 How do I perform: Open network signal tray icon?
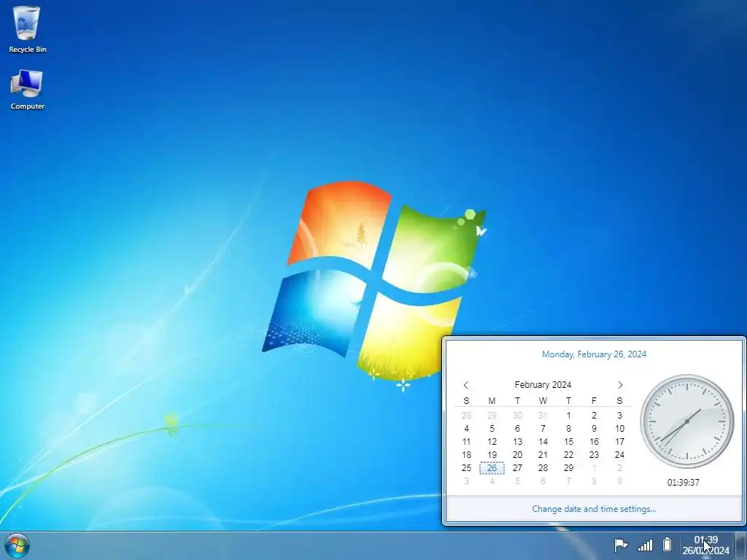(x=645, y=545)
